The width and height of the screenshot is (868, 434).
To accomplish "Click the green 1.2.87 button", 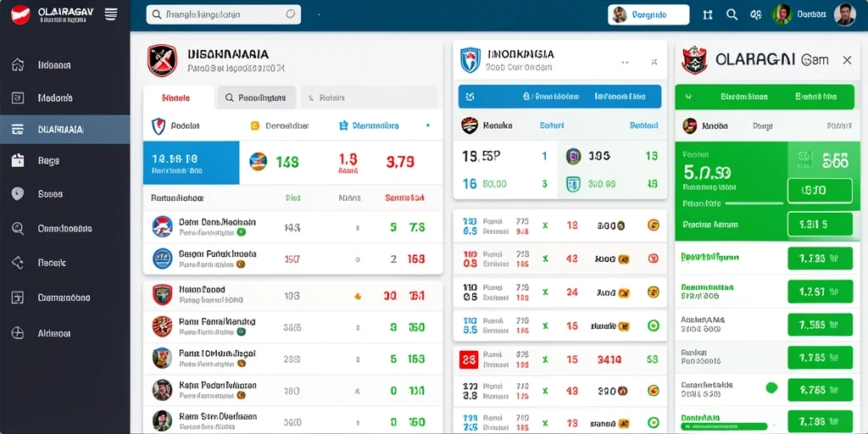I will [820, 292].
